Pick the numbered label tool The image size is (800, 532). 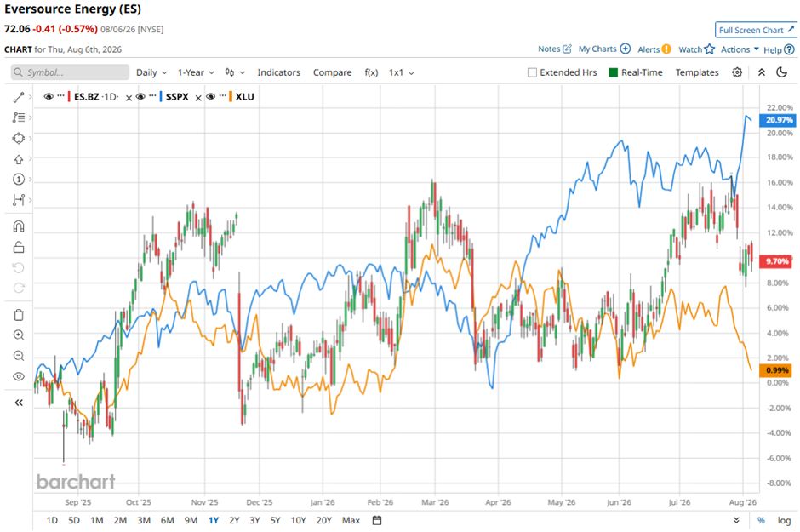(x=19, y=179)
